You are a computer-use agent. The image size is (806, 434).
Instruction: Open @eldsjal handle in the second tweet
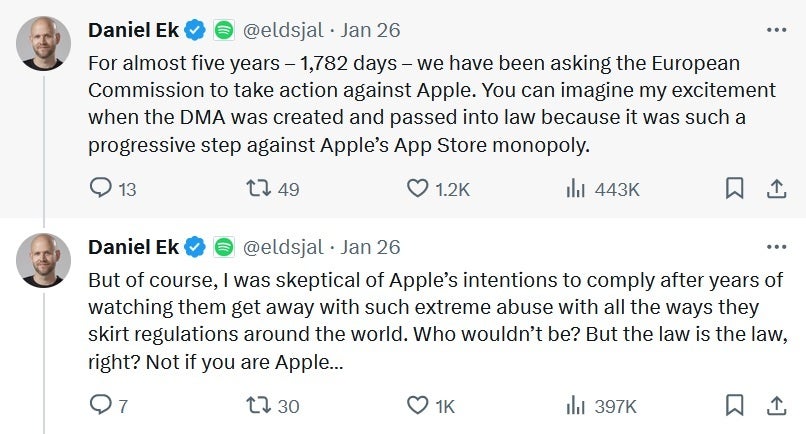(x=284, y=246)
